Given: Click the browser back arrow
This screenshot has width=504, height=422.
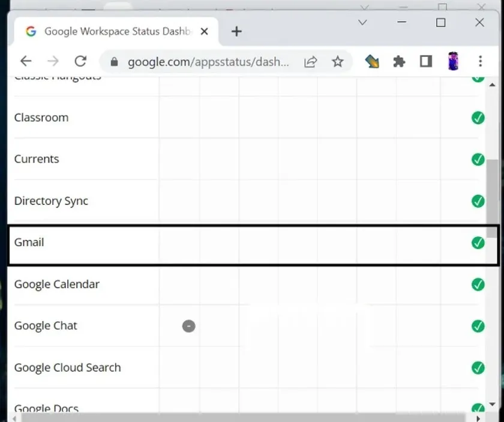Looking at the screenshot, I should pyautogui.click(x=26, y=61).
